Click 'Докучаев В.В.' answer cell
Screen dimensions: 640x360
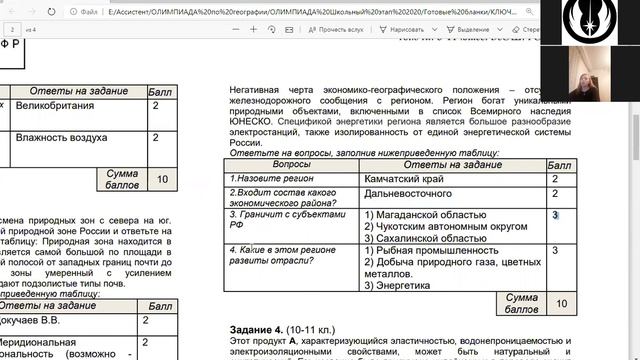(x=68, y=325)
